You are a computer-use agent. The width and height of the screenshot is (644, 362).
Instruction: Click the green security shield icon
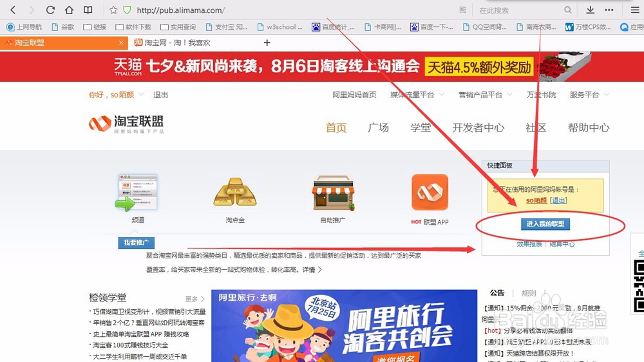click(x=128, y=10)
